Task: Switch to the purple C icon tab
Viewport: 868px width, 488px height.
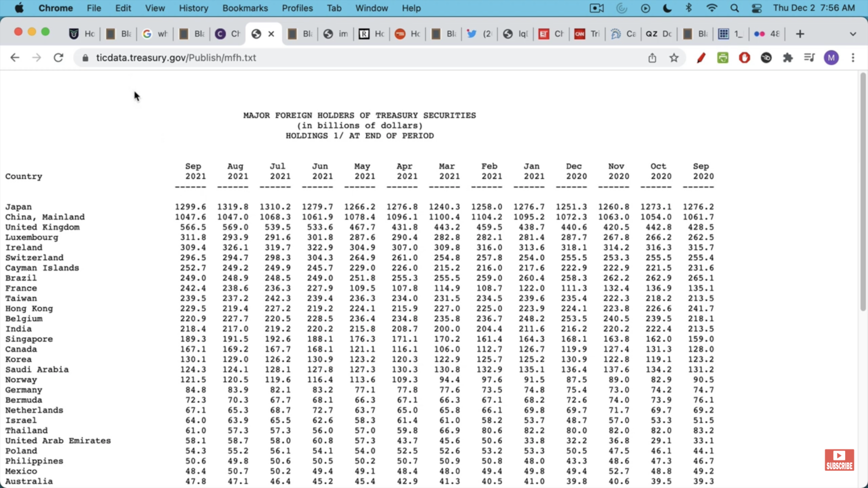Action: tap(228, 34)
